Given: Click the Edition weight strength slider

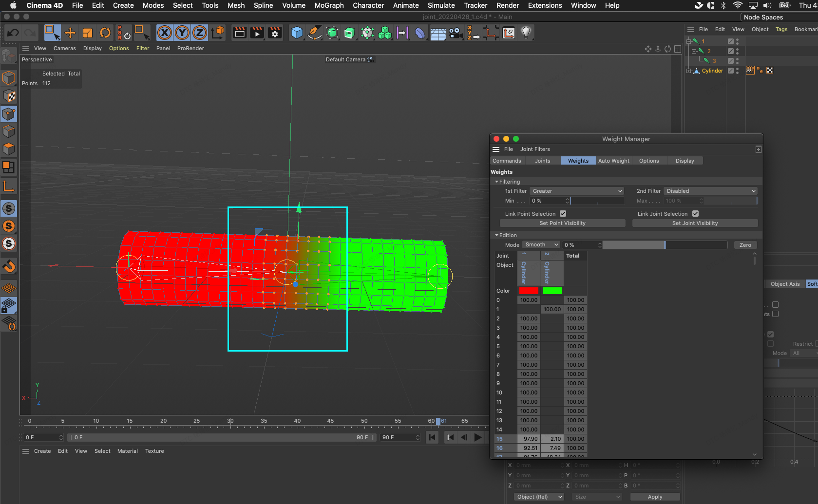Looking at the screenshot, I should [x=665, y=245].
